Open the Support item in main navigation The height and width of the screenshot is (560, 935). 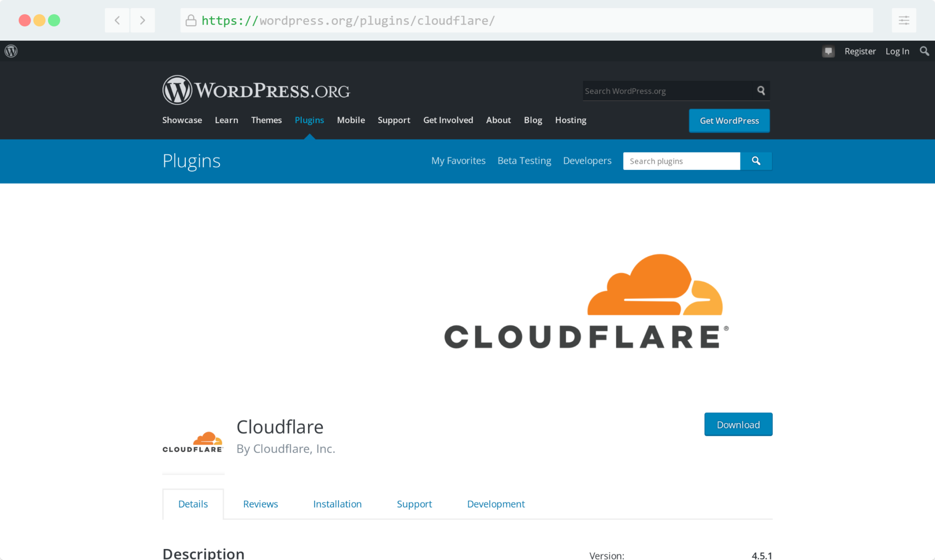pos(394,120)
